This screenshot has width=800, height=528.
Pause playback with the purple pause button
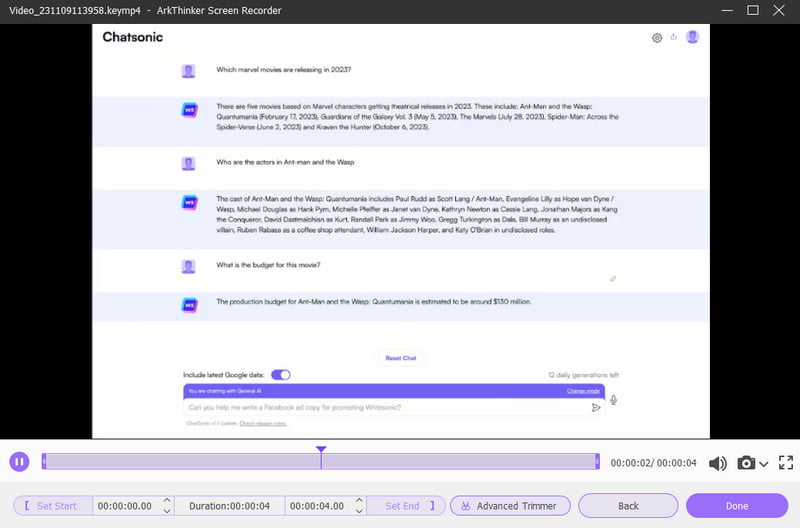pos(19,462)
